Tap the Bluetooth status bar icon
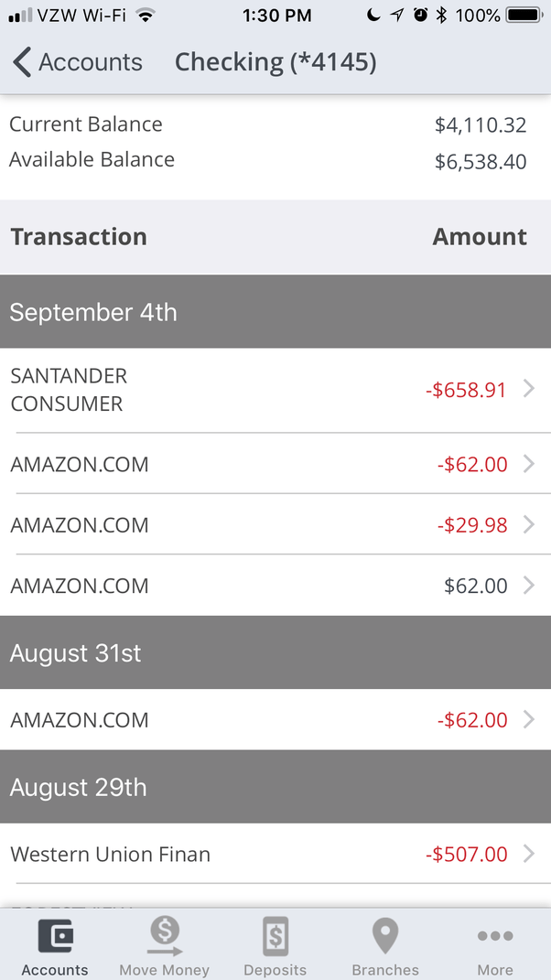This screenshot has height=980, width=551. [x=441, y=14]
